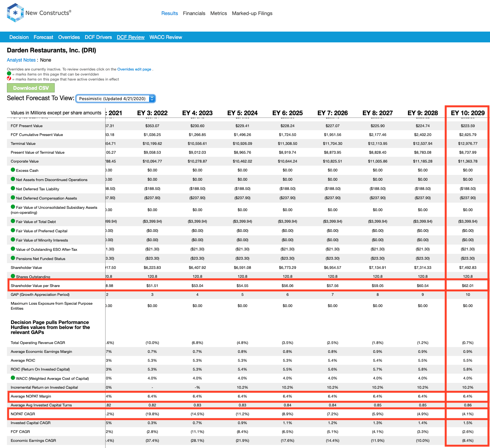This screenshot has width=490, height=448.
Task: Click the Shareholder Value per Share row label
Action: coord(35,286)
